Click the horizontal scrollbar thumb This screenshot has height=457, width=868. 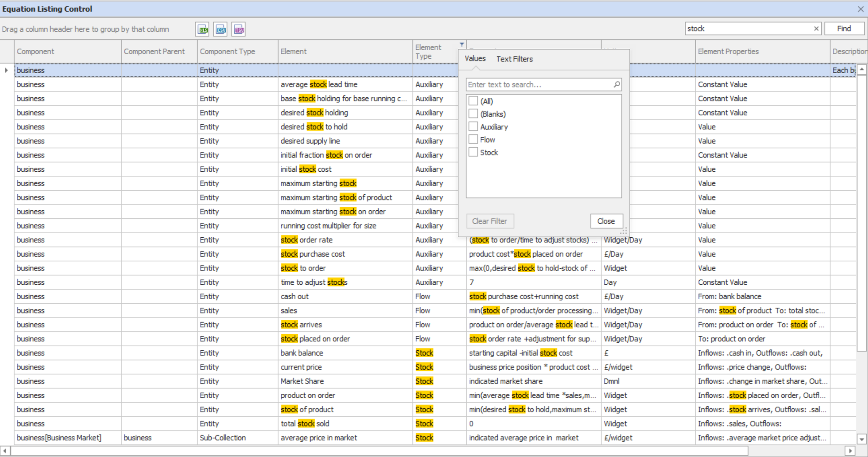379,450
